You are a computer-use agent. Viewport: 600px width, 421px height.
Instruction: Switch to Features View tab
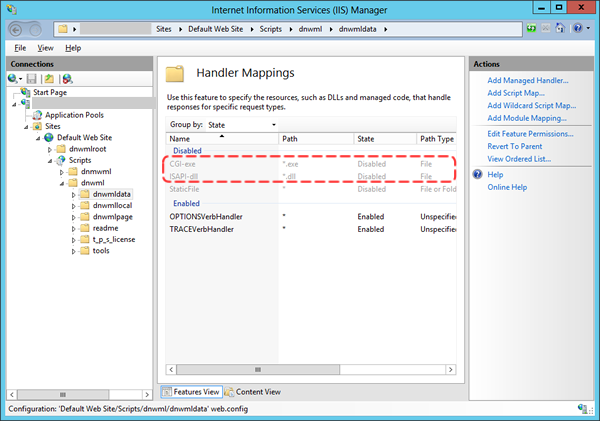click(x=191, y=392)
